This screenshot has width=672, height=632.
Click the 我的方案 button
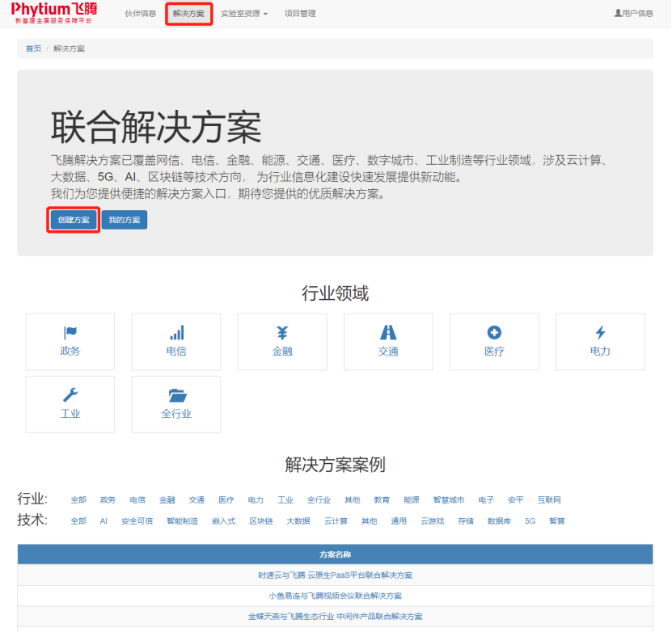coord(125,220)
